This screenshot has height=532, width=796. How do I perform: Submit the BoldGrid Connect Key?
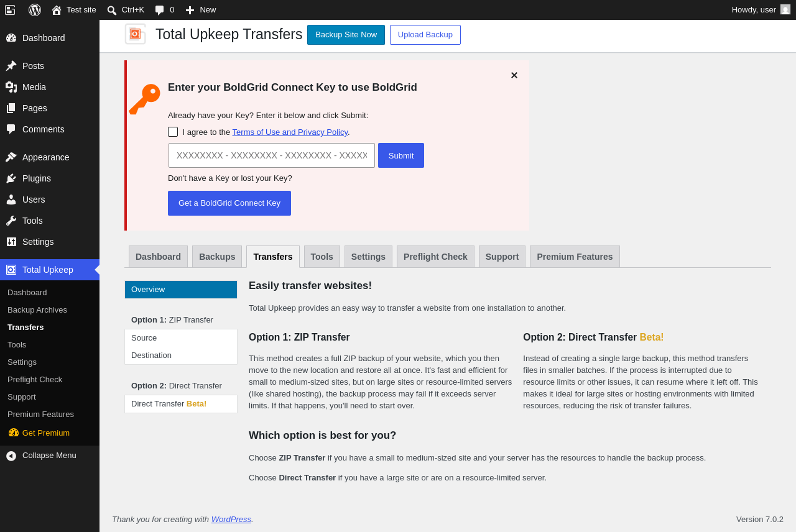401,155
